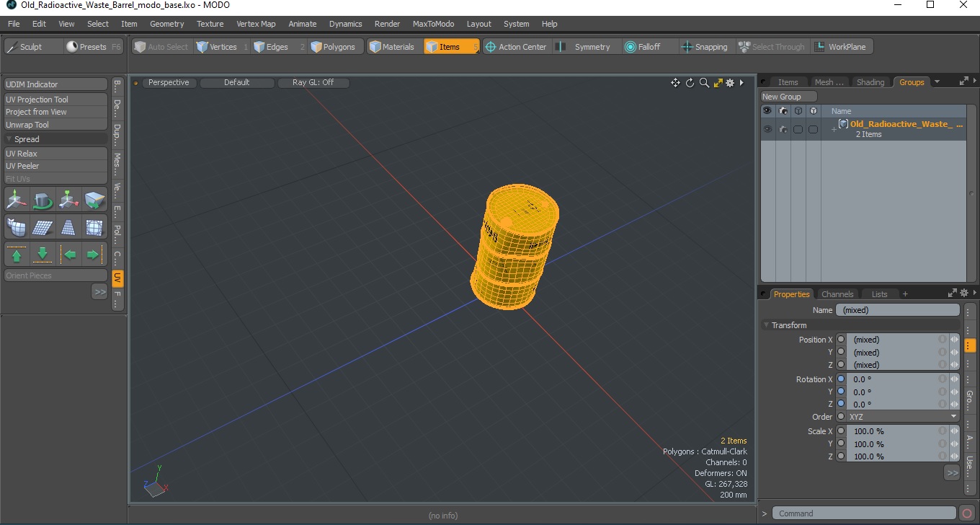980x525 pixels.
Task: Switch to Edges selection mode
Action: (278, 47)
